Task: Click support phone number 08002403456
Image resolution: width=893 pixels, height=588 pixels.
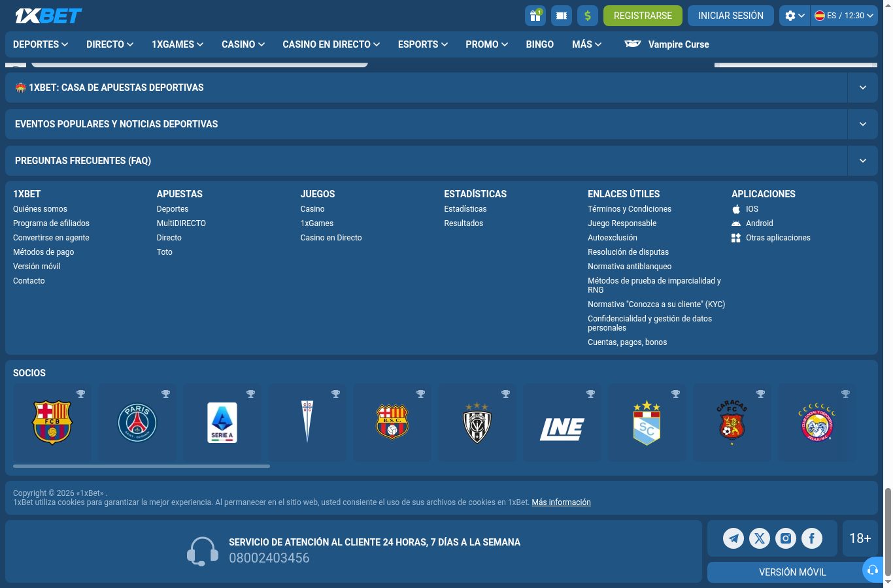Action: coord(269,558)
